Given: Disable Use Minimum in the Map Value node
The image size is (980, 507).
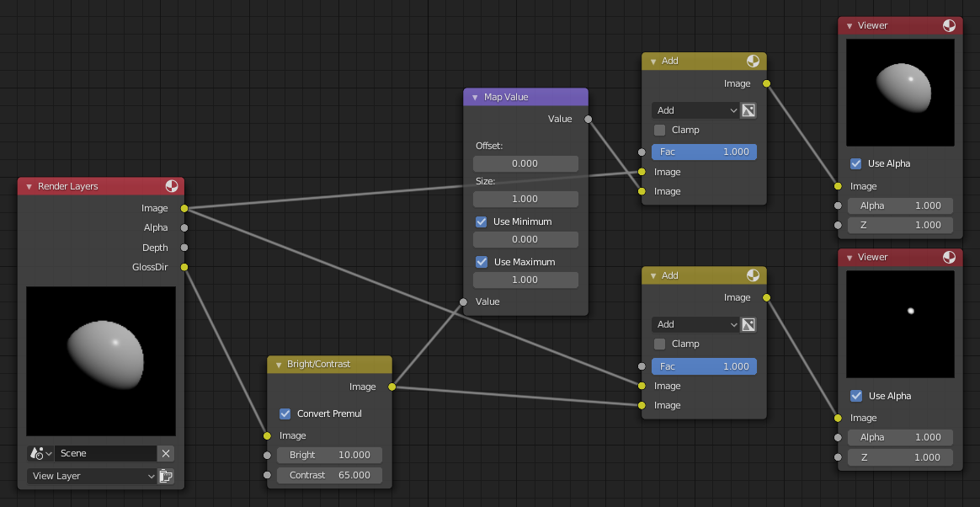Looking at the screenshot, I should [x=482, y=221].
